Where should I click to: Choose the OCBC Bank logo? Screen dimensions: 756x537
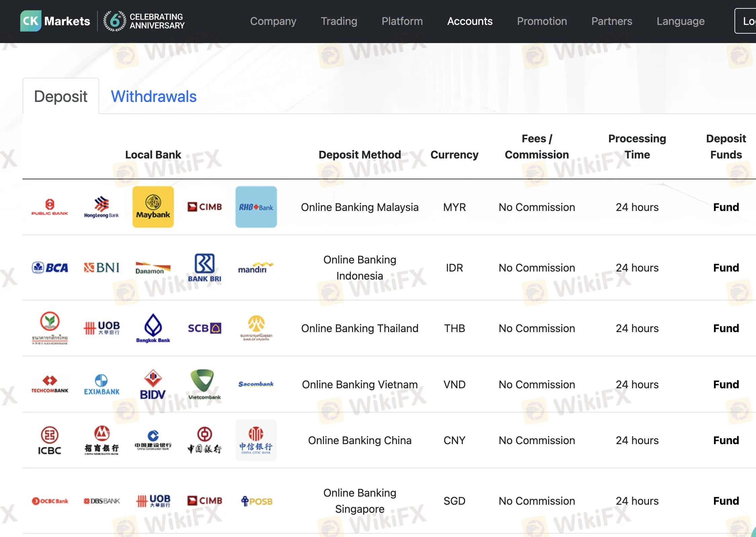point(50,501)
